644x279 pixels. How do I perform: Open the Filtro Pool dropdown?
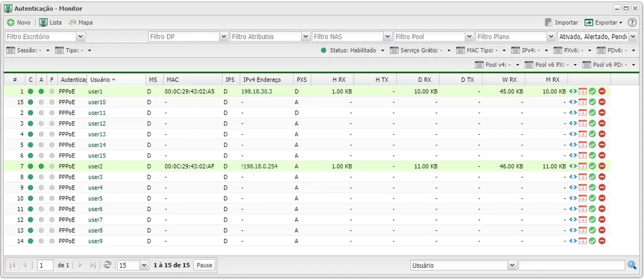(469, 36)
